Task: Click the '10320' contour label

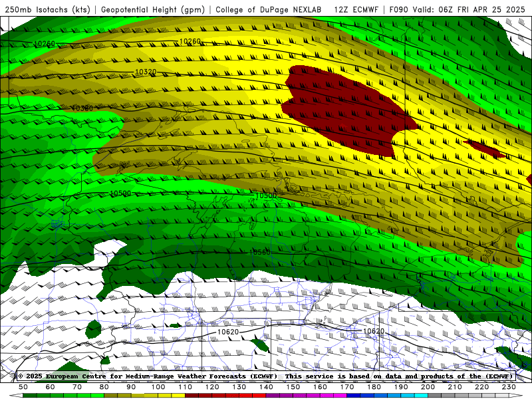Action: [146, 72]
